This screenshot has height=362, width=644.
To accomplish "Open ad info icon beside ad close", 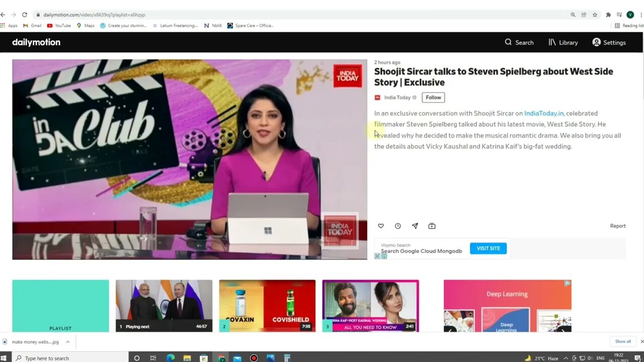I will click(x=384, y=256).
